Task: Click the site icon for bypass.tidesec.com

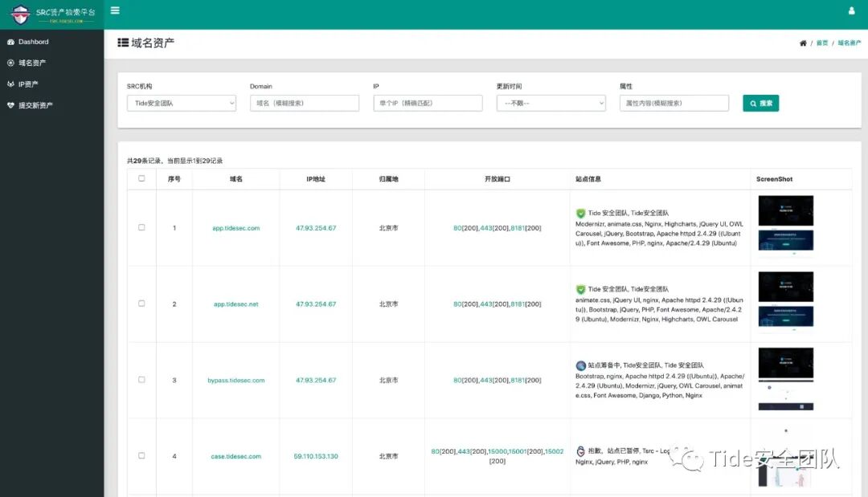Action: [x=581, y=365]
